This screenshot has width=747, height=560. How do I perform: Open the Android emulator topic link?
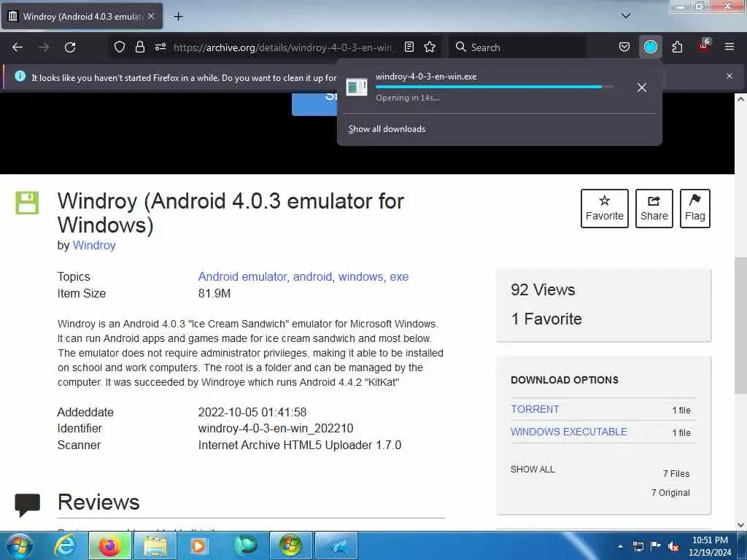click(242, 276)
